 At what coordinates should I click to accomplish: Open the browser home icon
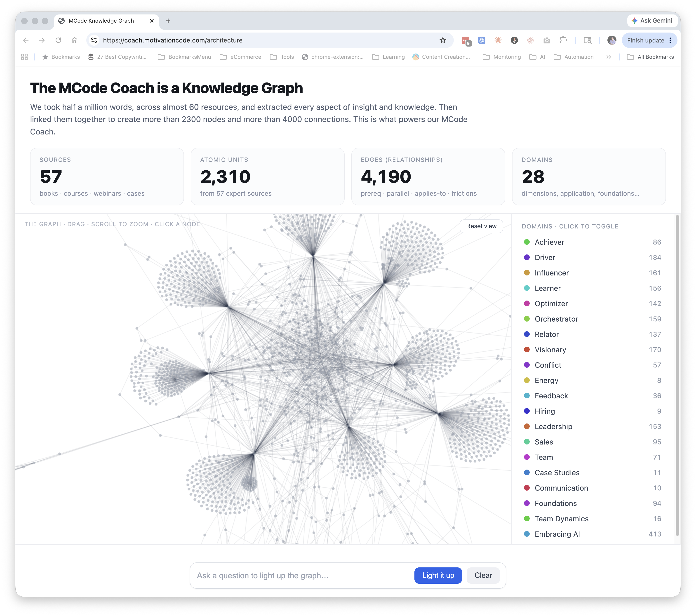coord(75,40)
